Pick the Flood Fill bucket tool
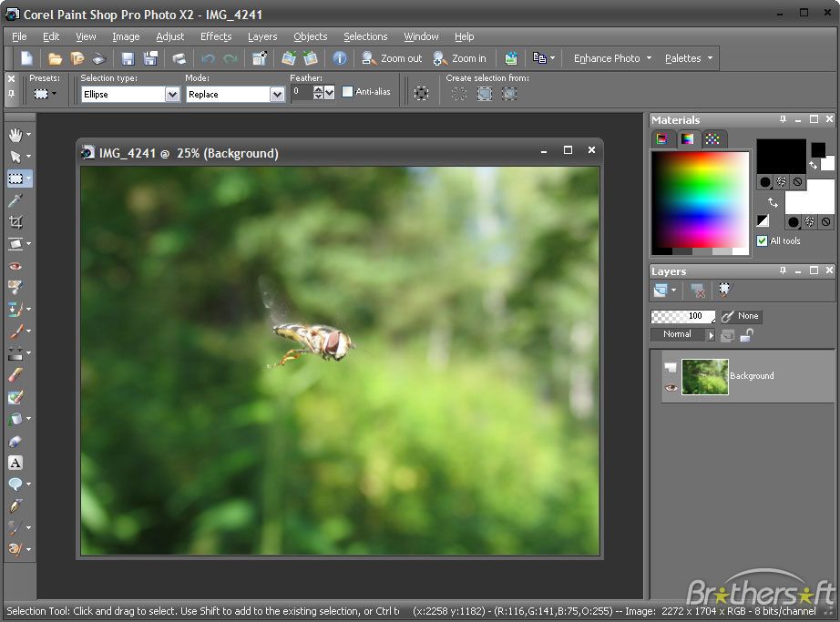The height and width of the screenshot is (622, 840). (15, 419)
